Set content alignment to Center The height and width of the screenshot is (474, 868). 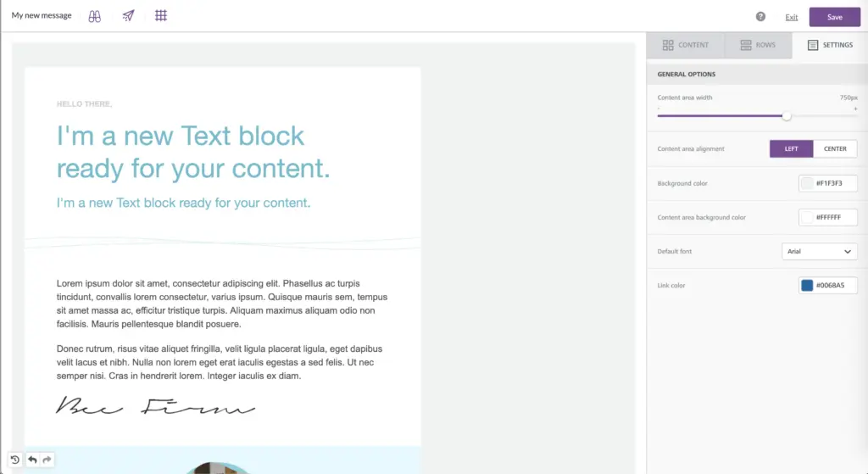pyautogui.click(x=835, y=149)
